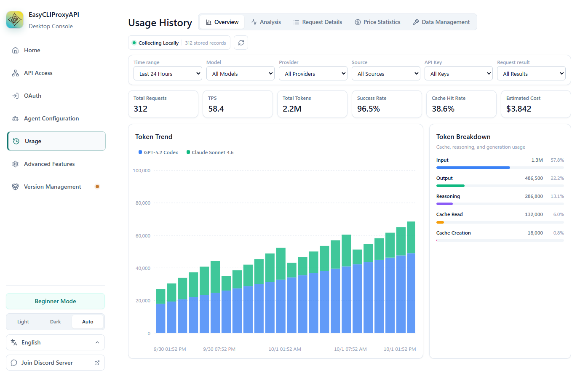Expand the All Providers dropdown
588x379 pixels.
[313, 74]
